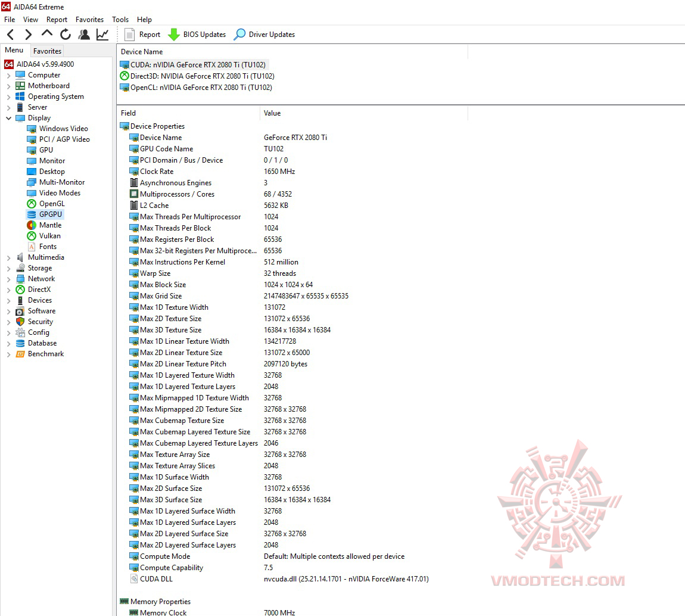Expand the Storage tree node
Screen dimensions: 685x616
point(9,268)
